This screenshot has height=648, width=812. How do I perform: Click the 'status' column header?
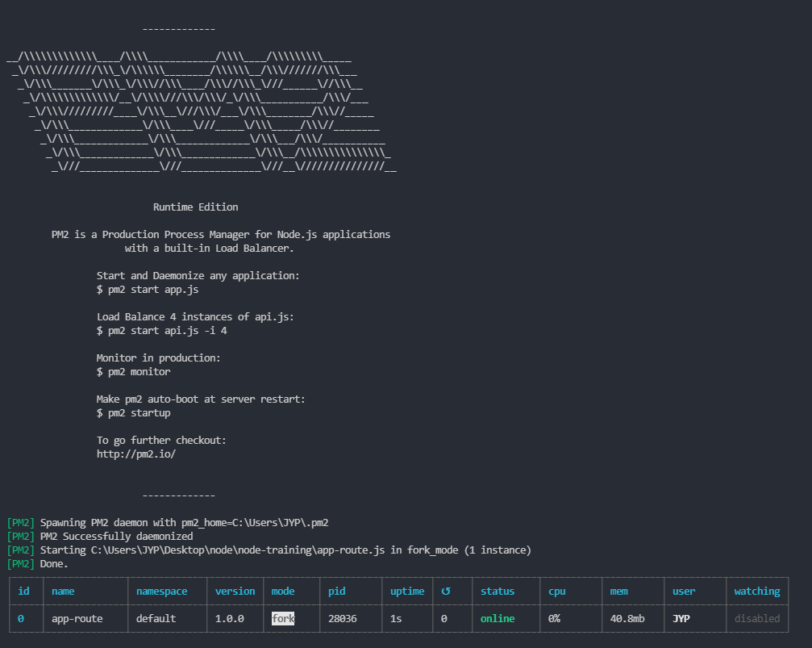498,591
